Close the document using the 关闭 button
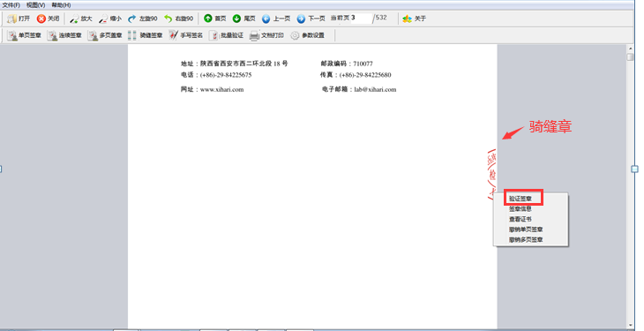The width and height of the screenshot is (644, 331). click(48, 19)
